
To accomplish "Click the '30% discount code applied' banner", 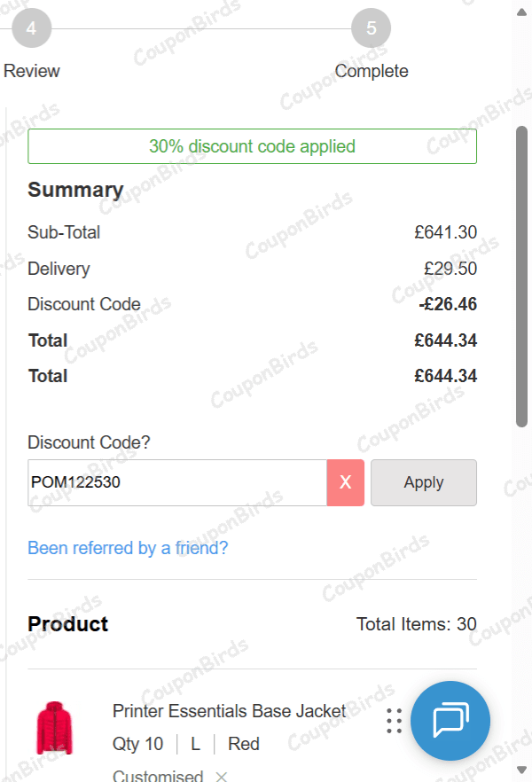I will tap(252, 146).
